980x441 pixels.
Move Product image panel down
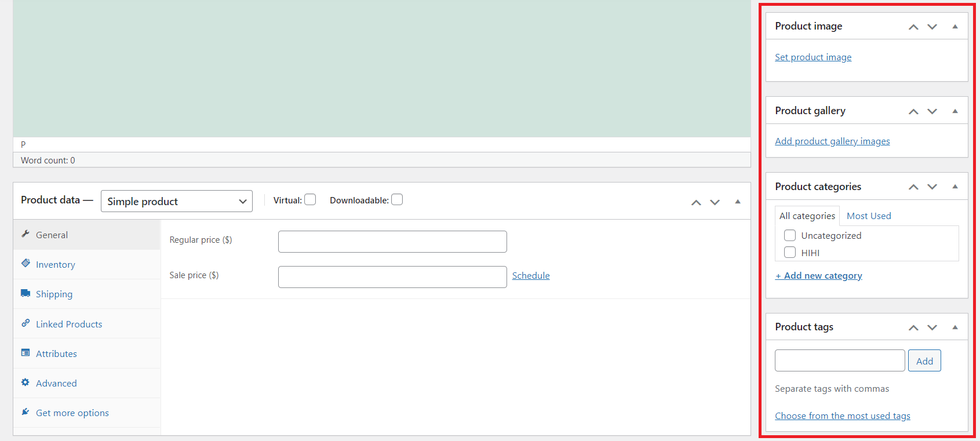[x=932, y=27]
